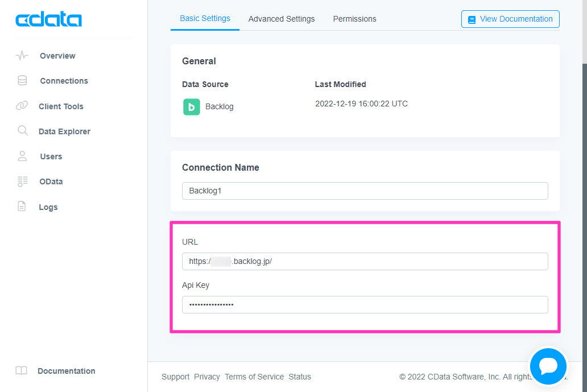
Task: Stay on the Basic Settings tab
Action: (x=205, y=19)
